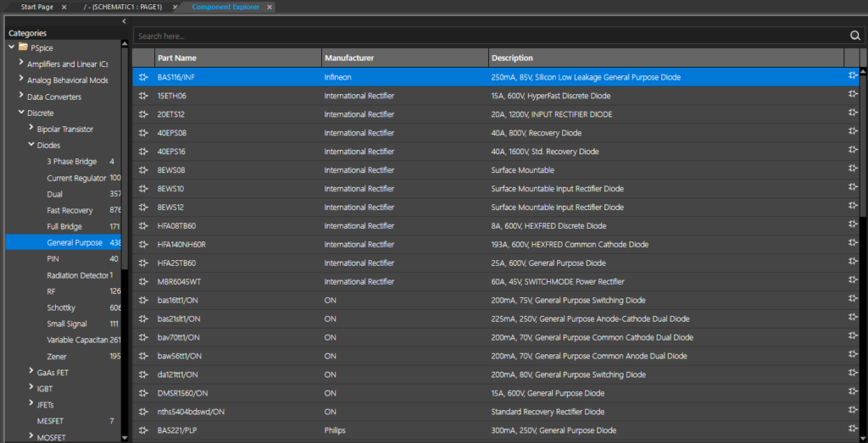Viewport: 868px width, 443px height.
Task: Close the Start Page tab
Action: point(64,7)
